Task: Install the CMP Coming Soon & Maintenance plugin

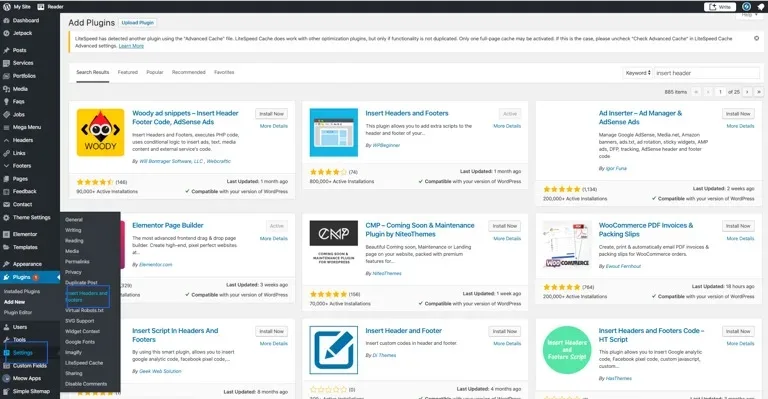Action: [x=504, y=226]
